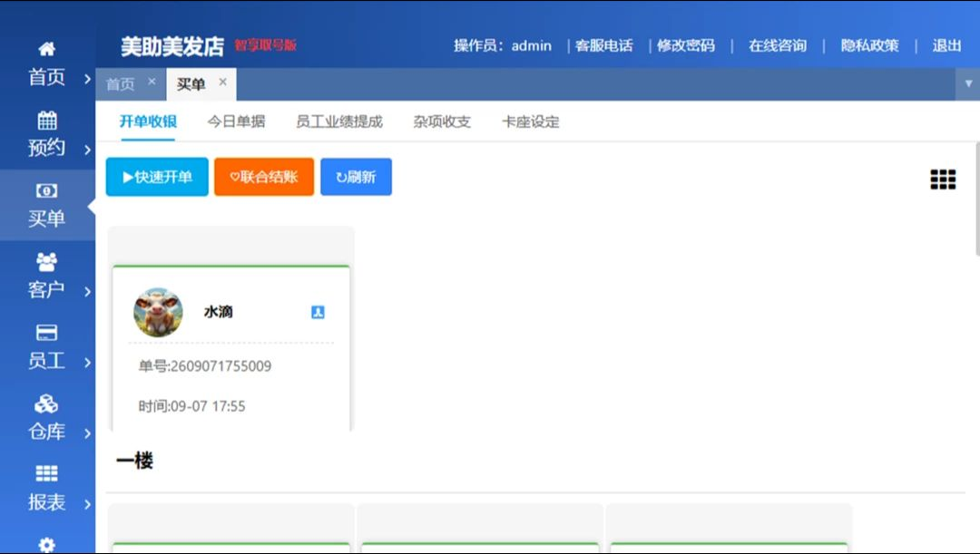Click 退出 to log out
Image resolution: width=980 pixels, height=554 pixels.
[946, 45]
